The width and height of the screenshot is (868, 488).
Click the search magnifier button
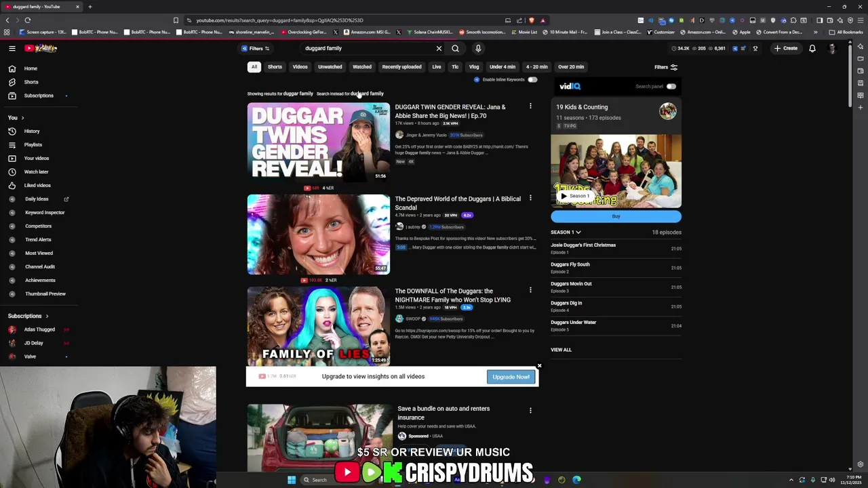pyautogui.click(x=455, y=48)
